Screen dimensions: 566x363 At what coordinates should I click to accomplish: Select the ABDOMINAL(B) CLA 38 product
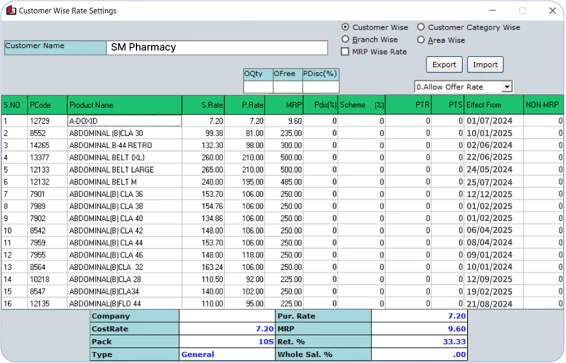click(125, 206)
